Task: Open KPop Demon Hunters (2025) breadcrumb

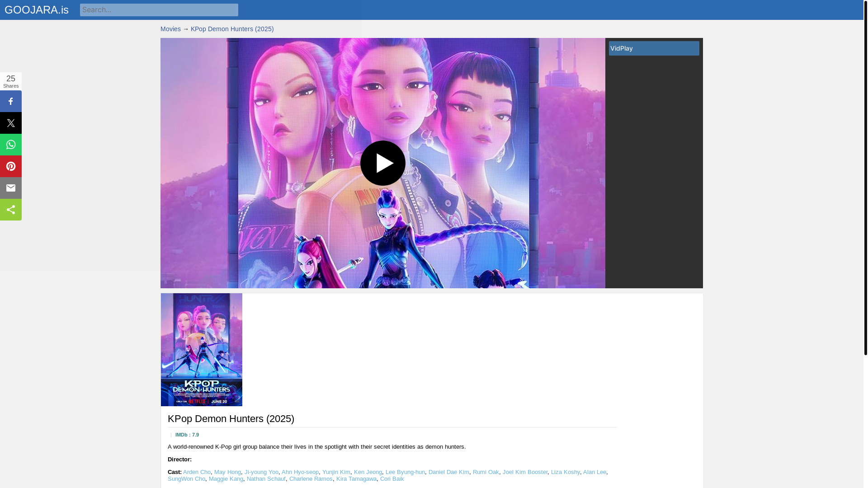Action: point(232,29)
